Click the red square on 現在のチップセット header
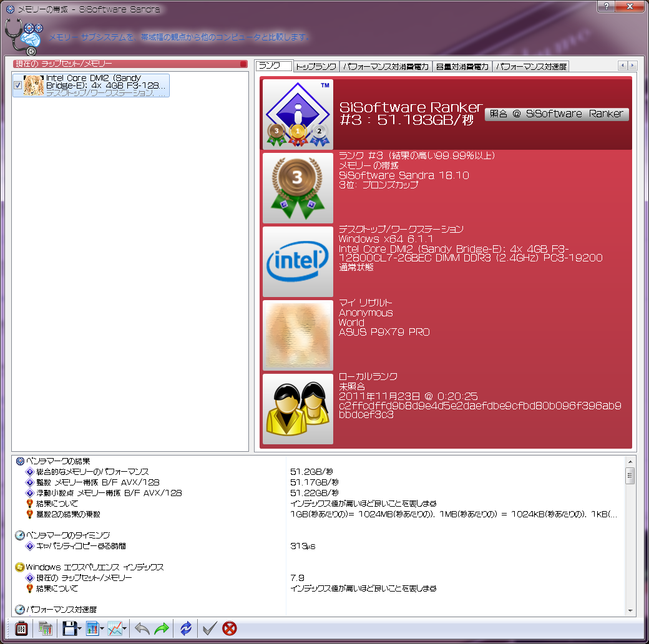The height and width of the screenshot is (644, 649). click(x=243, y=64)
